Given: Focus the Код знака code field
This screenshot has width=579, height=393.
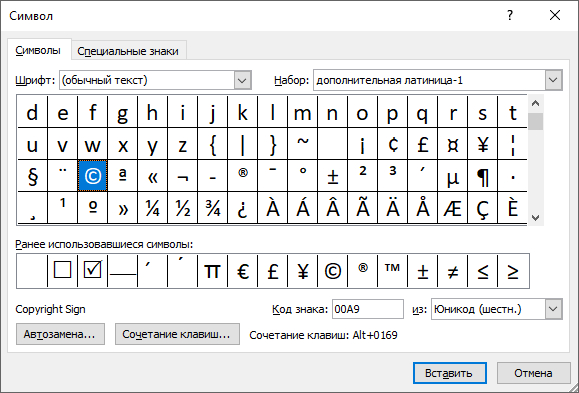Looking at the screenshot, I should click(367, 309).
